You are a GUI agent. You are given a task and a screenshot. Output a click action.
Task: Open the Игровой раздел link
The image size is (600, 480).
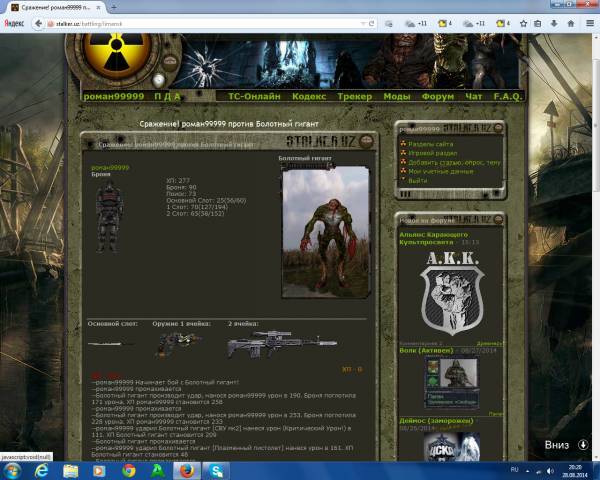click(x=432, y=153)
